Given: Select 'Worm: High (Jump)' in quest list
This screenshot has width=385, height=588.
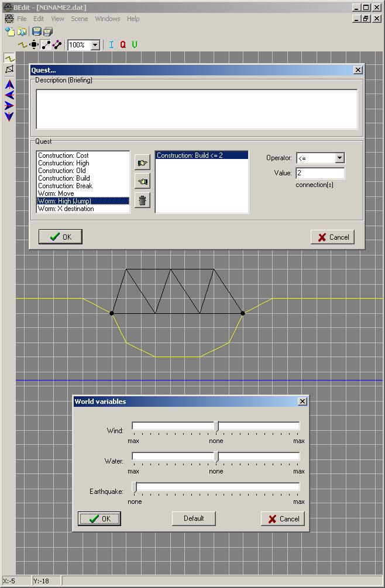Looking at the screenshot, I should (83, 201).
